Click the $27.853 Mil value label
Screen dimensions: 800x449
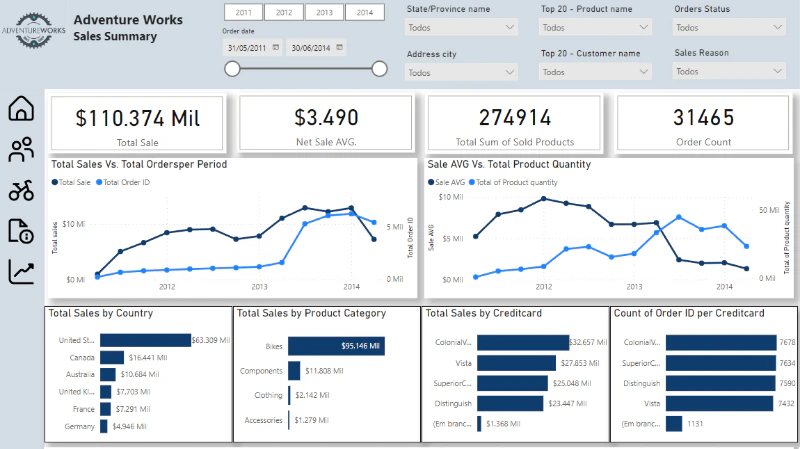tap(580, 363)
